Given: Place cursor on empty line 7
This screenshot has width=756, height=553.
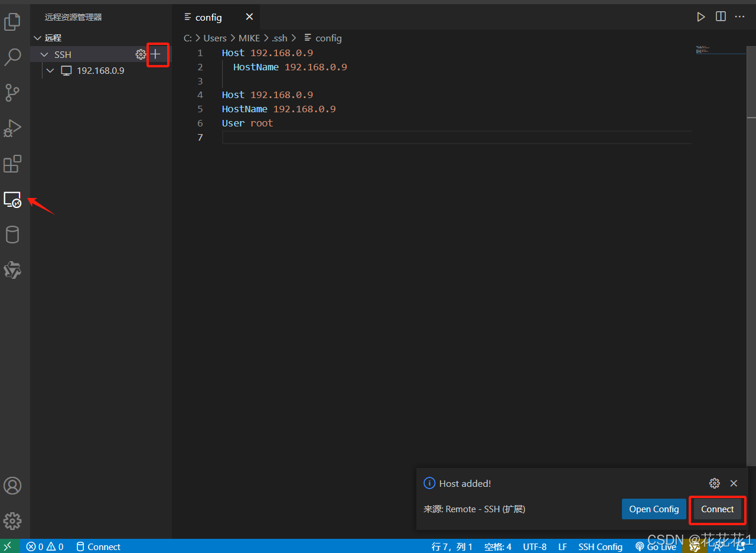Looking at the screenshot, I should coord(457,138).
